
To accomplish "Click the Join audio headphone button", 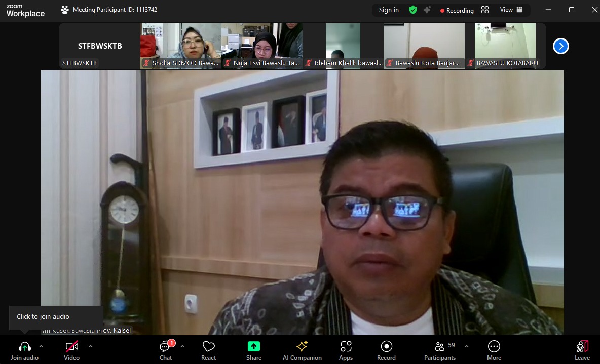I will coord(24,351).
